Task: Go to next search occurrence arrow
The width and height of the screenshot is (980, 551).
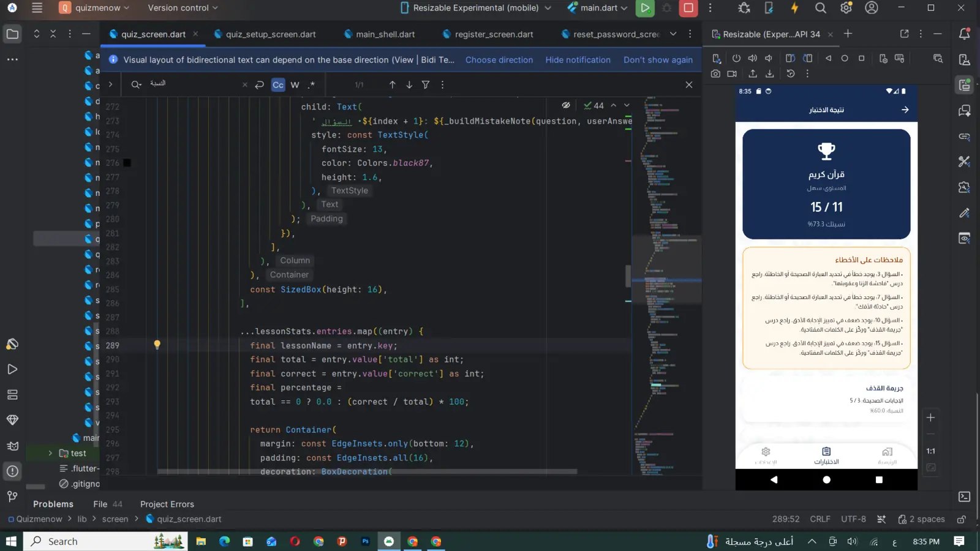Action: pyautogui.click(x=409, y=84)
